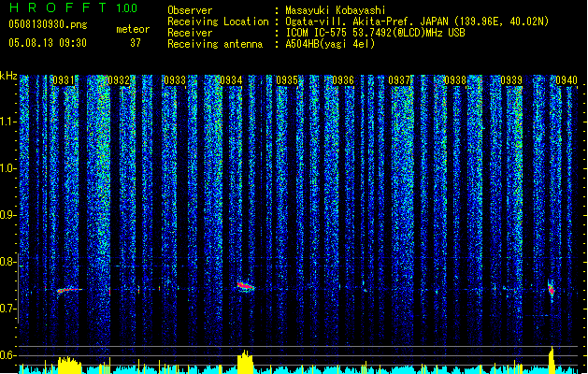Click the yellow power peak below the 0931 echo
588x374 pixels.
tap(69, 366)
